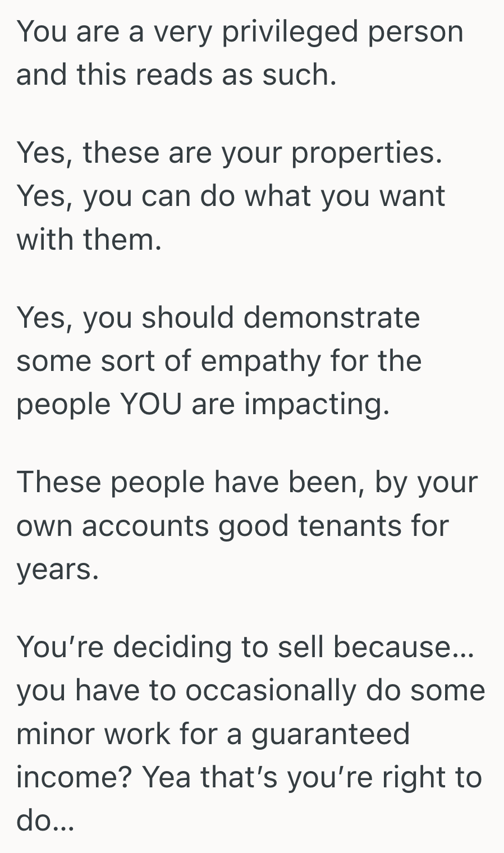This screenshot has height=853, width=504.
Task: Click the line "Yes, you can do what you want"
Action: coord(231,196)
